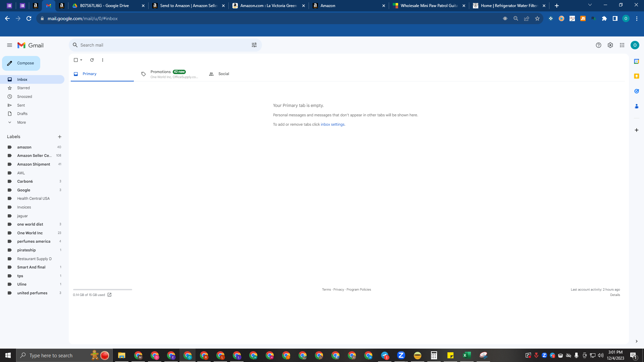Open Google Contacts side panel
This screenshot has width=644, height=362.
tap(636, 106)
